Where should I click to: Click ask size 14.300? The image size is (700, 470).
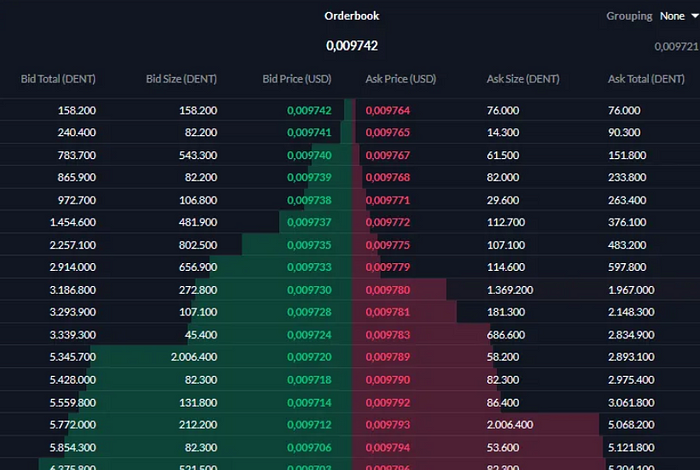click(503, 133)
